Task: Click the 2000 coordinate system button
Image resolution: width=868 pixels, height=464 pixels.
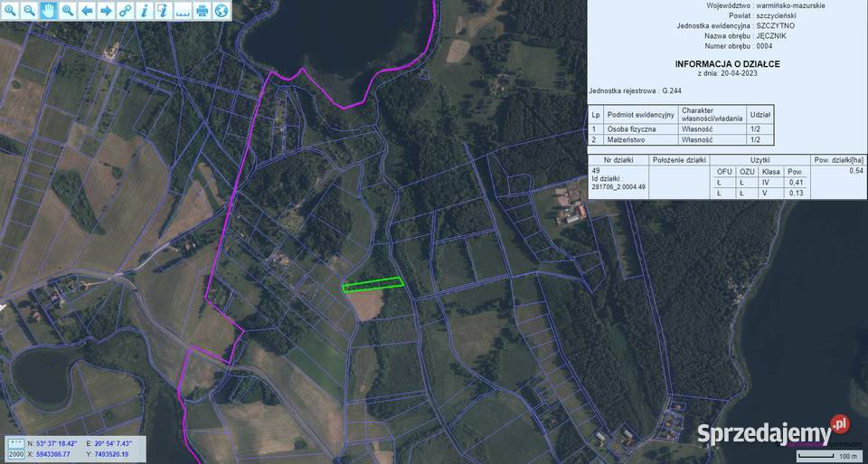Action: (x=15, y=454)
